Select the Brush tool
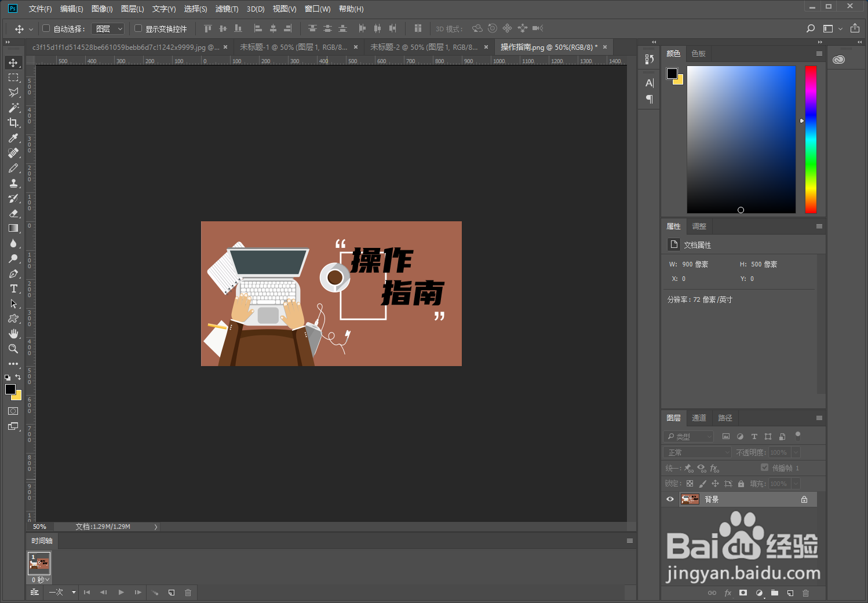868x603 pixels. [x=13, y=168]
